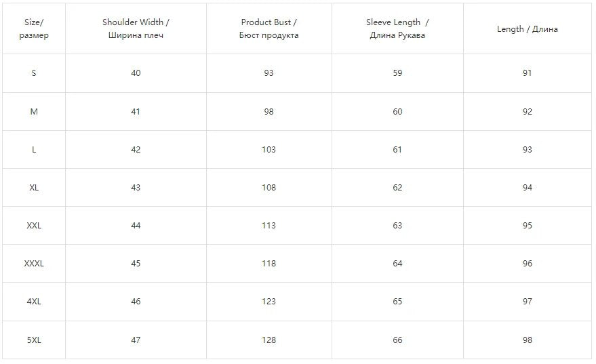Click shoulder width value 46 for 4XL
Viewport: 596px width, 364px height.
(x=136, y=302)
